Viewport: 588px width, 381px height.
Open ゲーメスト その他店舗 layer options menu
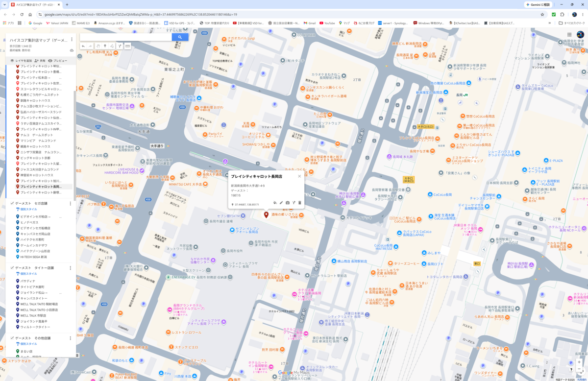click(71, 338)
